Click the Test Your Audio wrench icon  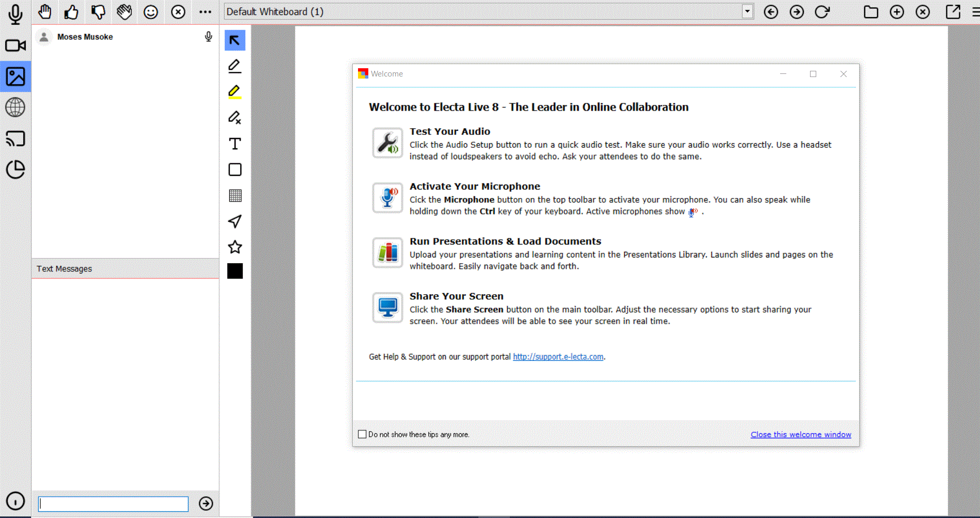click(387, 143)
